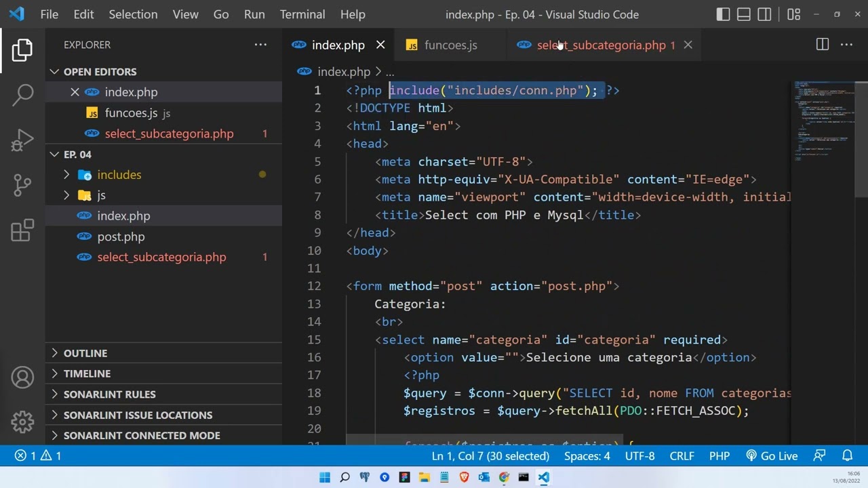Expand the Timeline section
The width and height of the screenshot is (868, 488).
click(163, 373)
